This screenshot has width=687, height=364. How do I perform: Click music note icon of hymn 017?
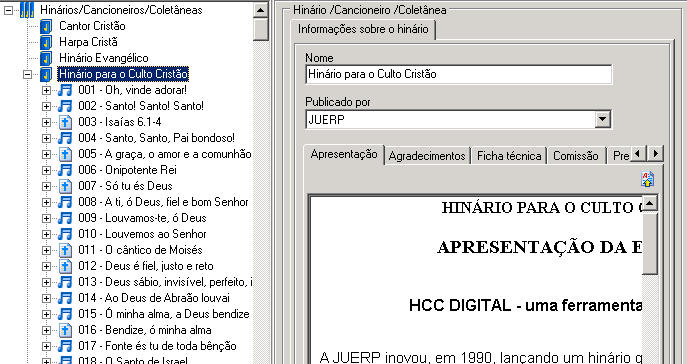tap(65, 346)
